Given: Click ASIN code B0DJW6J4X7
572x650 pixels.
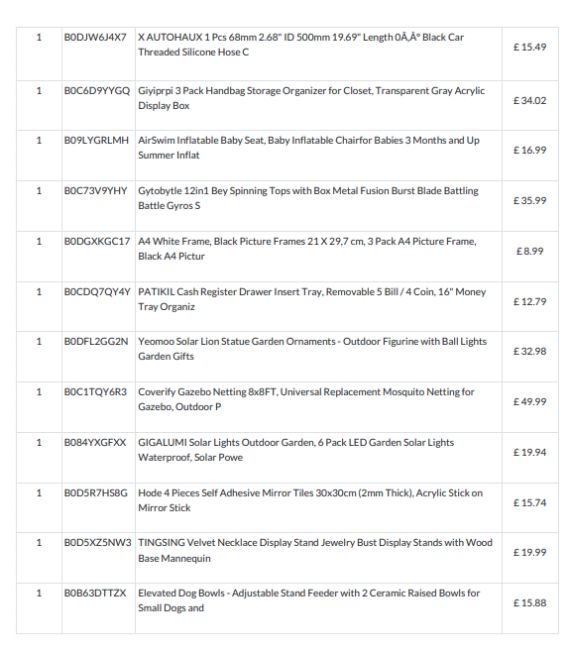Looking at the screenshot, I should pos(95,37).
